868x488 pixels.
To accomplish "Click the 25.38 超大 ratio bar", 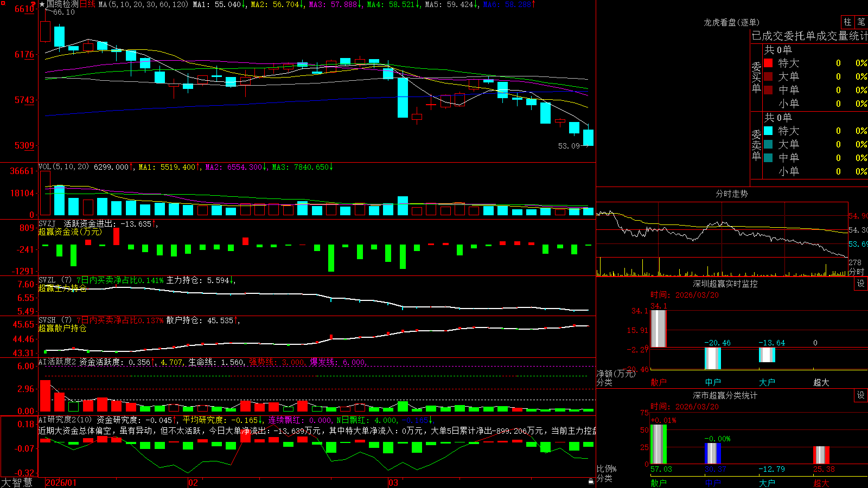I will 821,455.
